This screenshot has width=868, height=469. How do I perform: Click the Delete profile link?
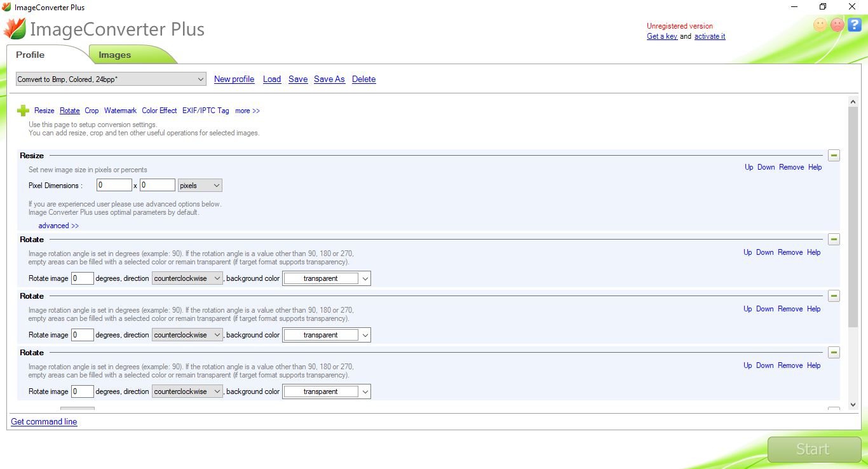click(x=364, y=79)
